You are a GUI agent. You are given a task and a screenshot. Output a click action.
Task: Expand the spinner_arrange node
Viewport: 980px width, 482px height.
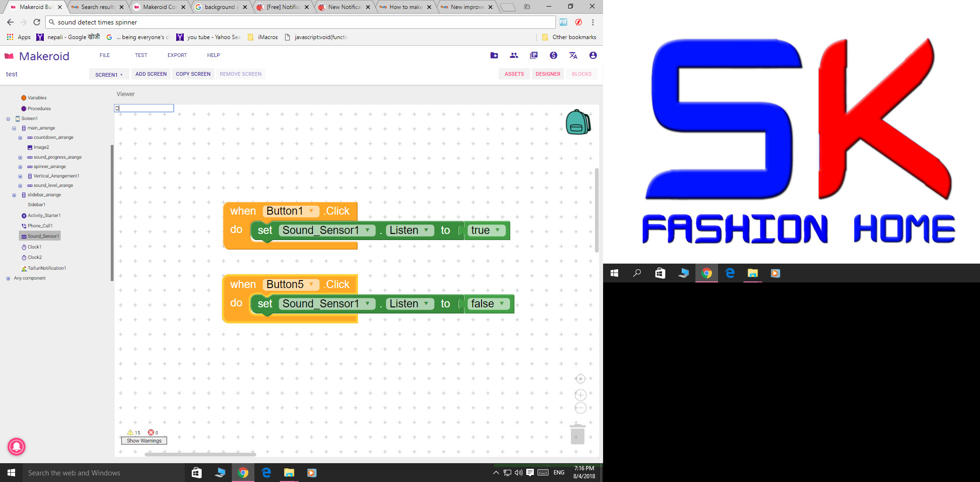[x=20, y=167]
